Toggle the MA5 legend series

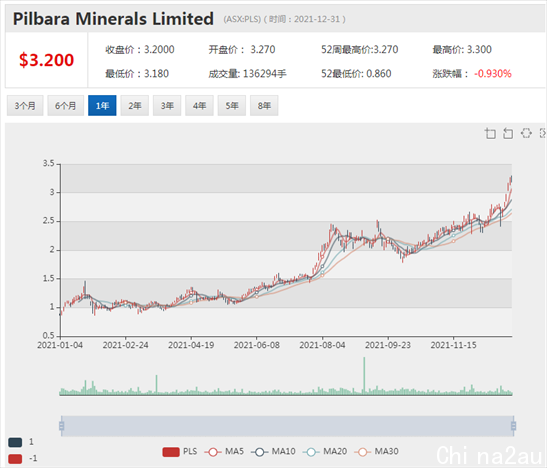coord(224,452)
